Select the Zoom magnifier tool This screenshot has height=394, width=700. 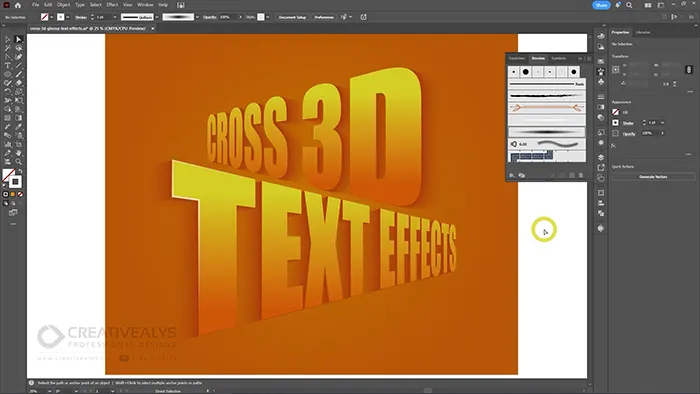click(x=18, y=162)
